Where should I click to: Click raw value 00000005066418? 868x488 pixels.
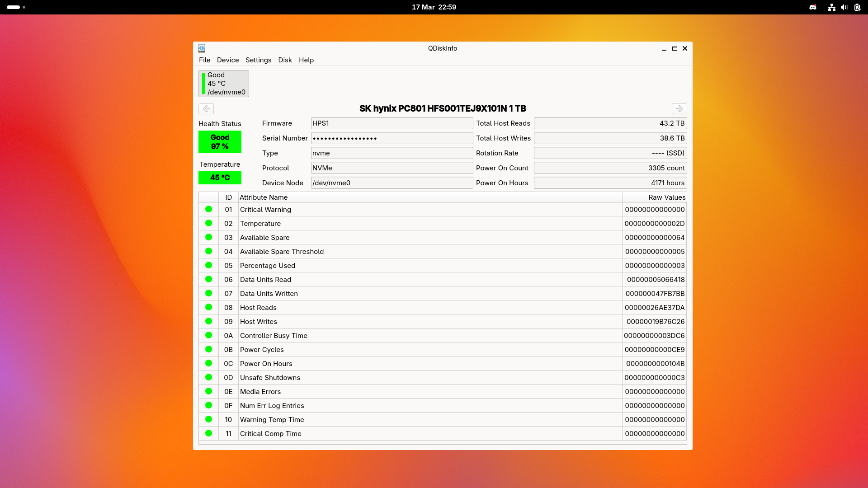tap(656, 280)
